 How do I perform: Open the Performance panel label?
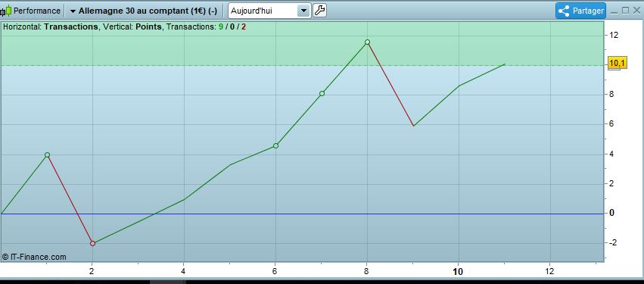point(37,11)
